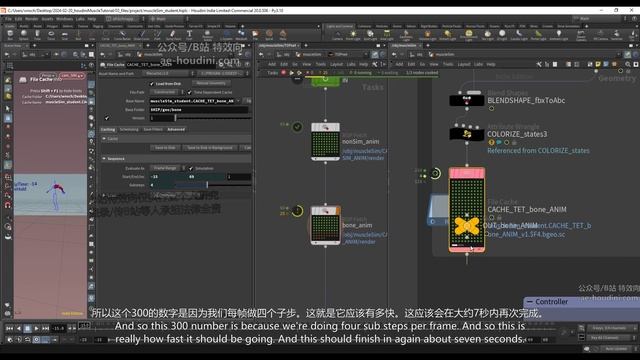Open the Render menu

pyautogui.click(x=31, y=19)
